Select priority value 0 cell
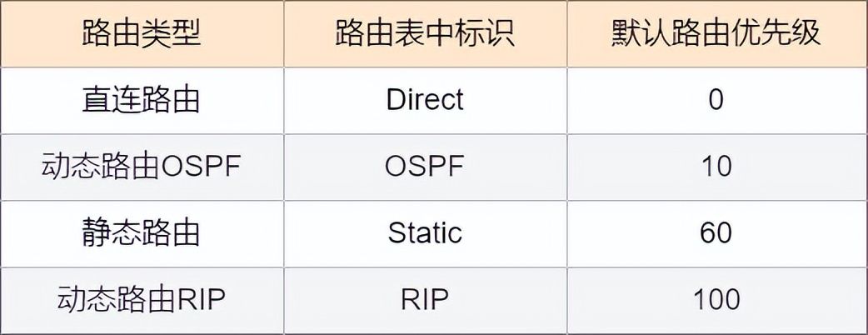This screenshot has height=335, width=868. point(716,100)
